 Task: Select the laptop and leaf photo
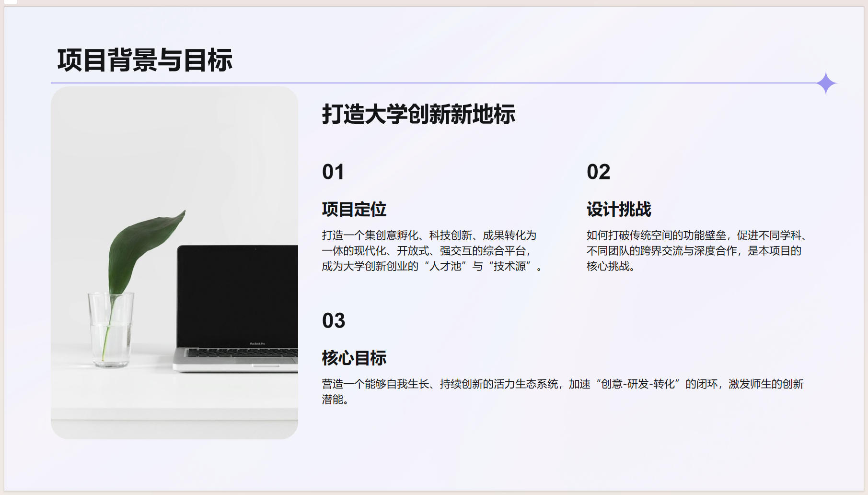[174, 263]
